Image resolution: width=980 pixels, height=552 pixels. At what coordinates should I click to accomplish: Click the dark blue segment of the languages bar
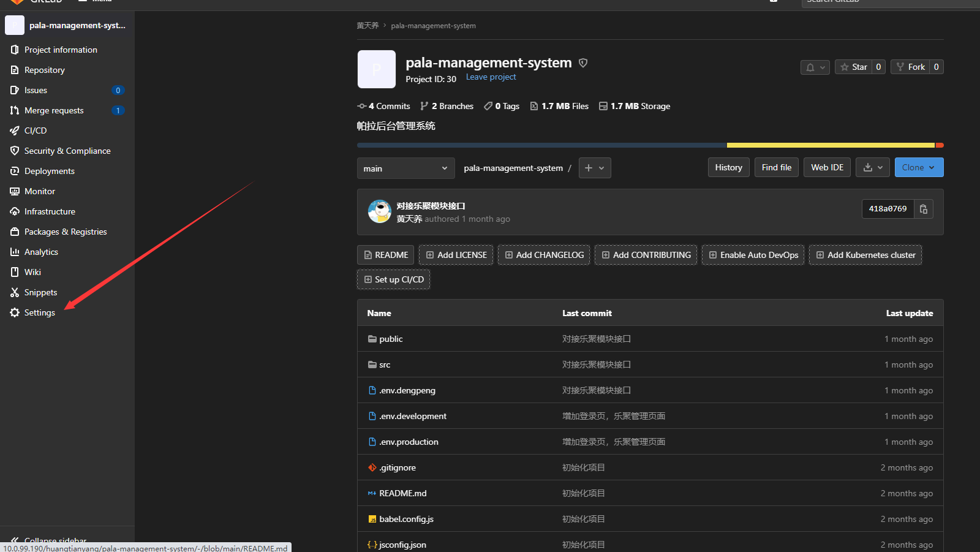[x=542, y=145]
